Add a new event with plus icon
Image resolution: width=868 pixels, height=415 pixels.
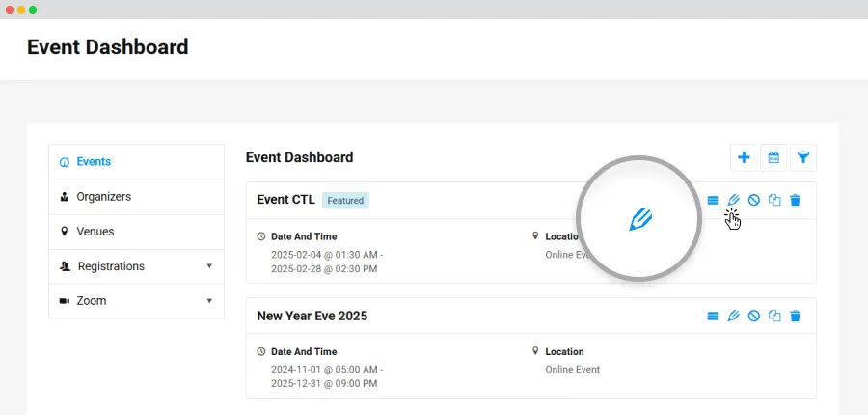coord(744,158)
